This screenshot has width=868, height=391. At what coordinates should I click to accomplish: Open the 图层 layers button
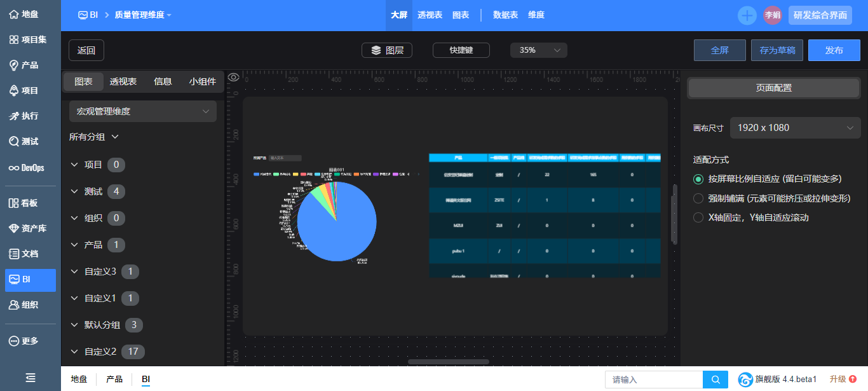[x=388, y=50]
